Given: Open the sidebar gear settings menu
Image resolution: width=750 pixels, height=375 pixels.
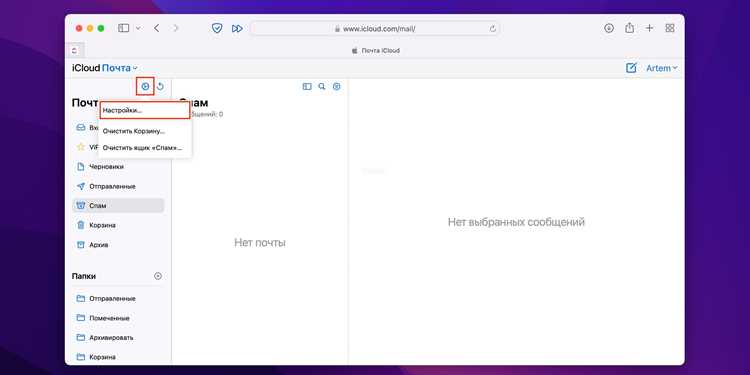Looking at the screenshot, I should (145, 87).
